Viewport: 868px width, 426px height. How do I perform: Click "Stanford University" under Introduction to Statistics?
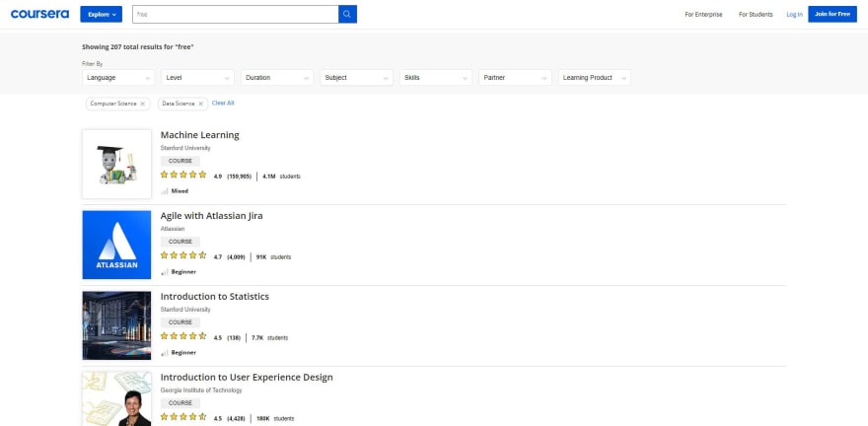185,310
